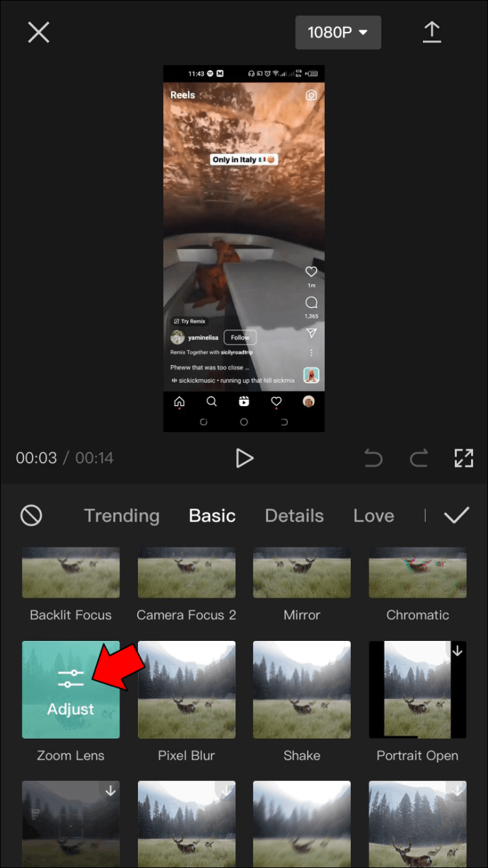Open the Details effects tab
The width and height of the screenshot is (488, 868).
point(294,516)
